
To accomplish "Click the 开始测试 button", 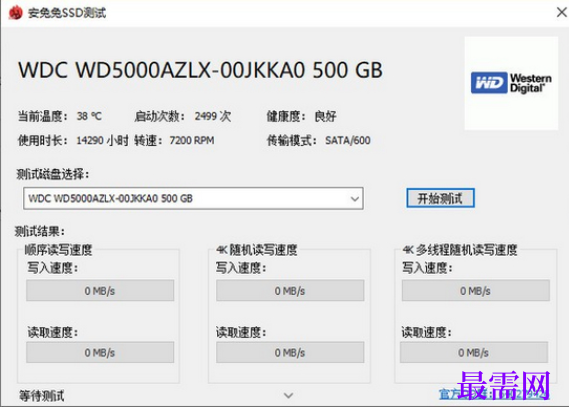I will [x=440, y=198].
